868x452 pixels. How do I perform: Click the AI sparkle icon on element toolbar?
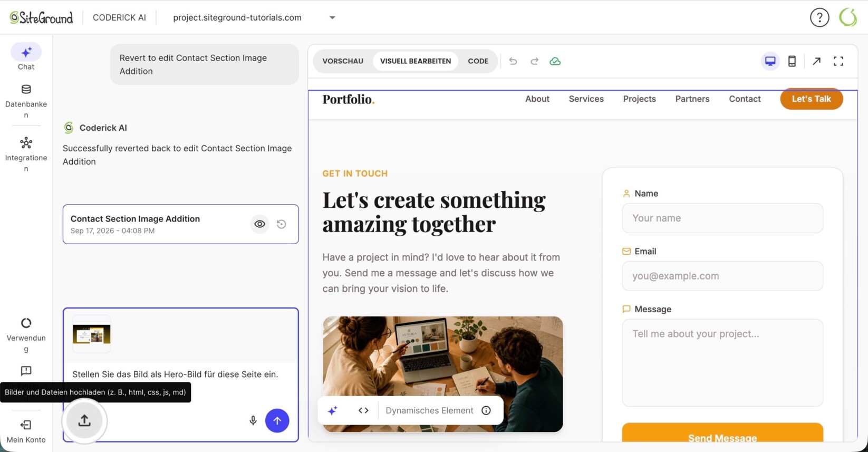pyautogui.click(x=333, y=410)
